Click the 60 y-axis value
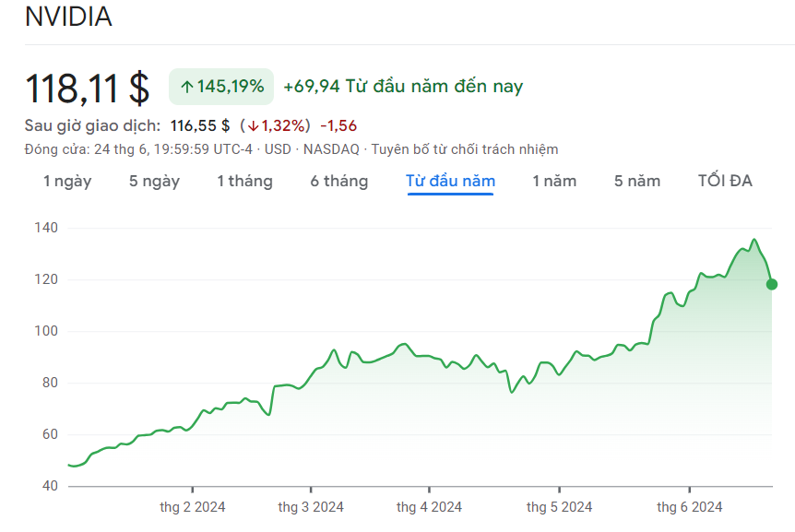 click(x=50, y=434)
